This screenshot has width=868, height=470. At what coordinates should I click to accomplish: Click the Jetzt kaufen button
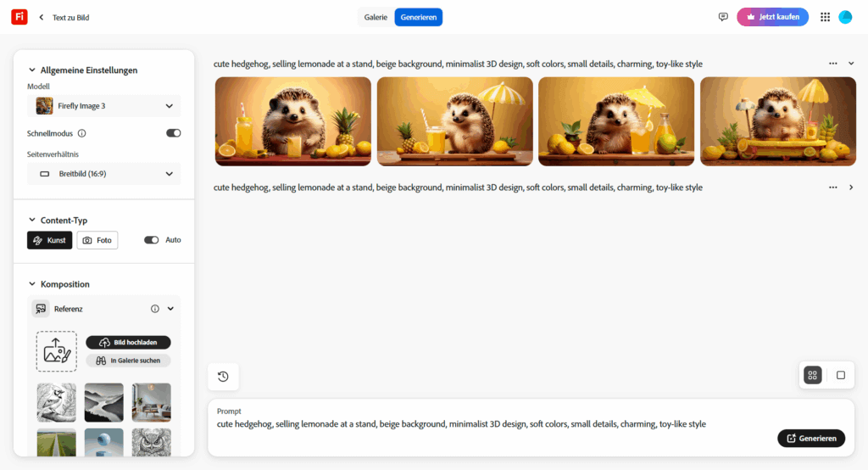click(x=772, y=17)
